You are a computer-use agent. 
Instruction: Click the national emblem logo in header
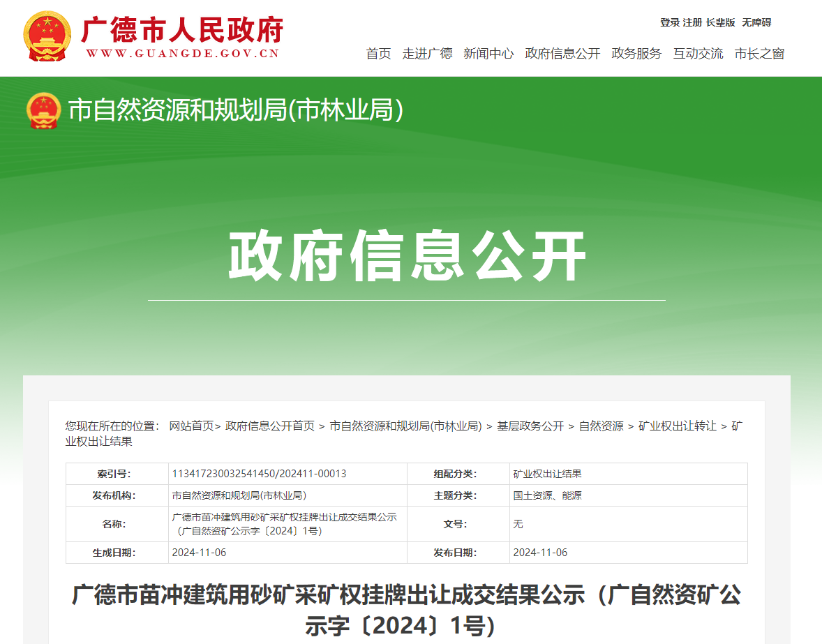pos(47,36)
